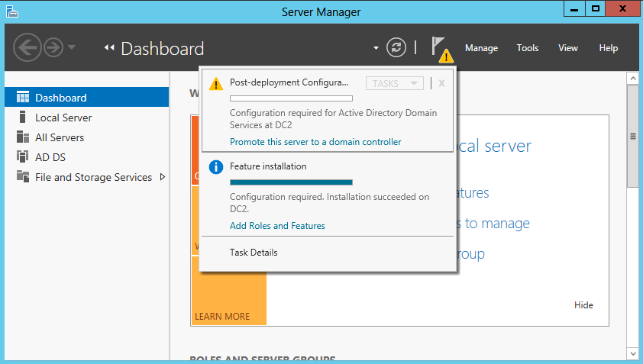643x364 pixels.
Task: Dismiss the Post-deployment notification with X
Action: click(x=441, y=84)
